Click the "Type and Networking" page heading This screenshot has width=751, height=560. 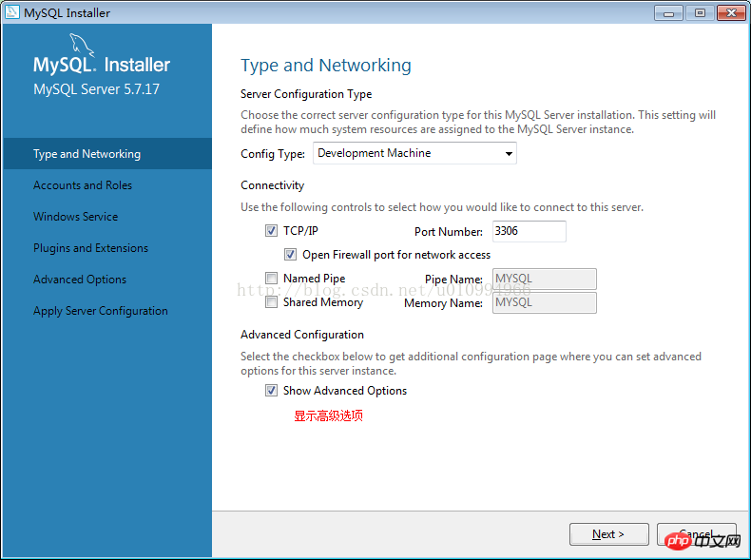point(326,66)
